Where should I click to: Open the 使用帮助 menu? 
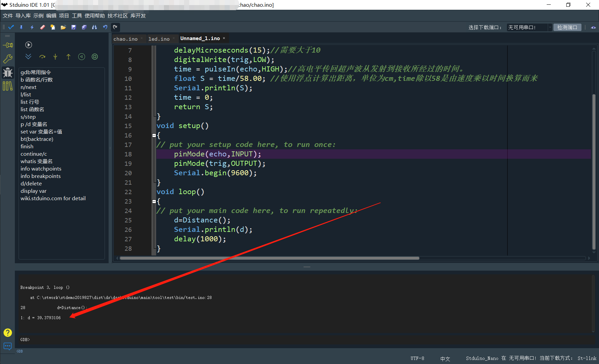point(95,16)
